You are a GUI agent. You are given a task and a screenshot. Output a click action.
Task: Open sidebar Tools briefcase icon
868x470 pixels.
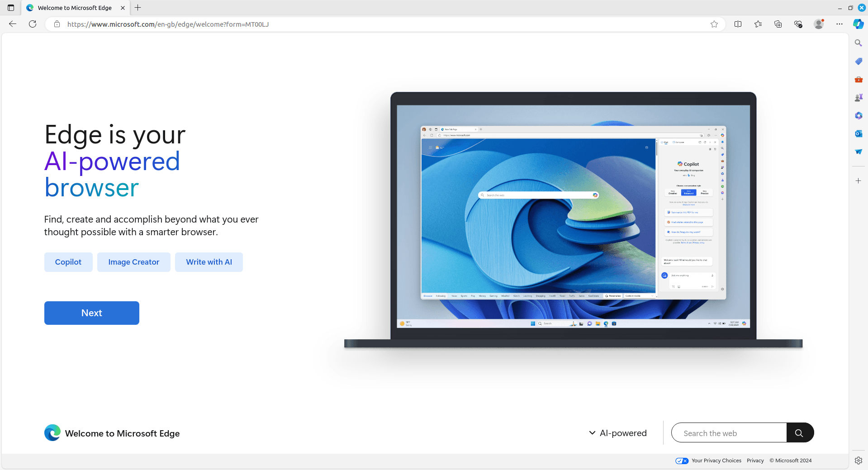[x=859, y=79]
